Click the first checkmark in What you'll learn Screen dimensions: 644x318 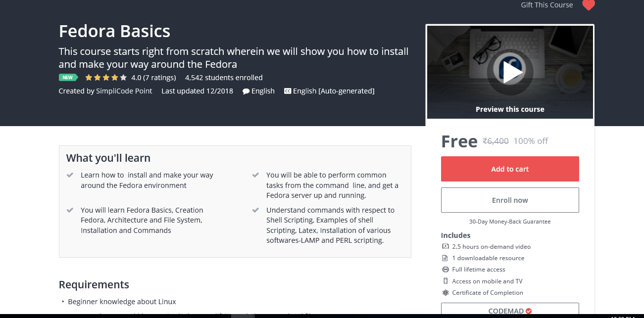point(70,175)
